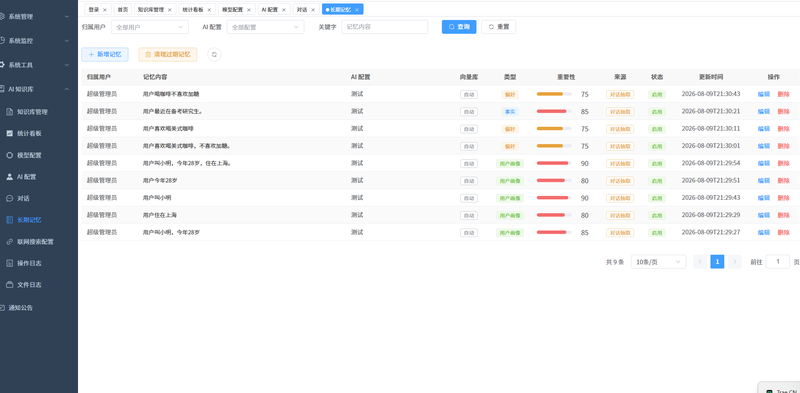Screen dimensions: 800x393
Task: Click the 对话 chat bubble icon in the sidebar
Action: 10,199
